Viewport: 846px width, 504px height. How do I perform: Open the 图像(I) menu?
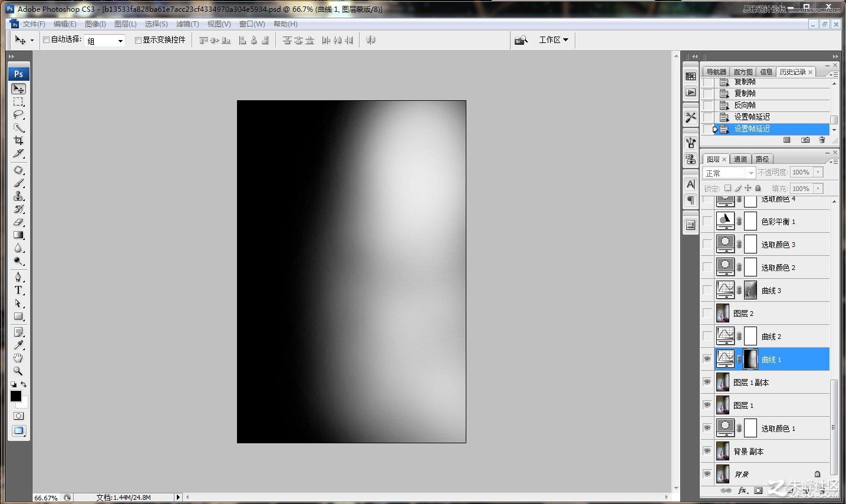pos(96,24)
